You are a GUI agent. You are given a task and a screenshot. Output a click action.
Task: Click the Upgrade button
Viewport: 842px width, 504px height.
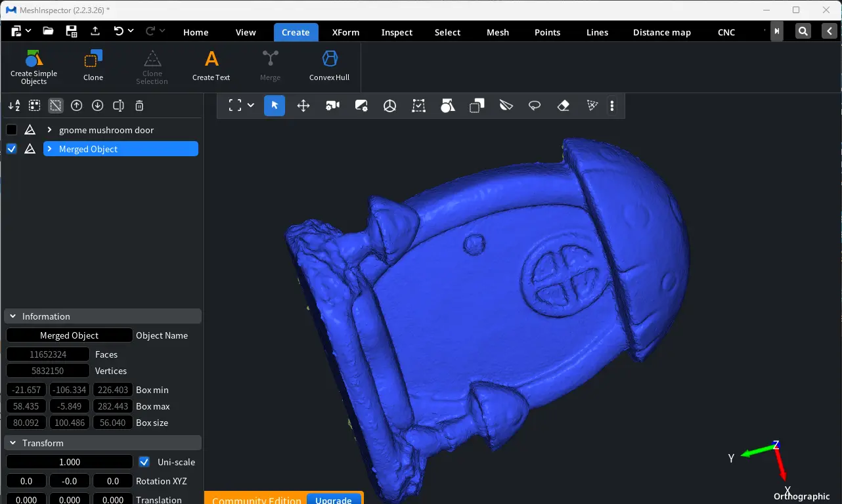(x=334, y=499)
